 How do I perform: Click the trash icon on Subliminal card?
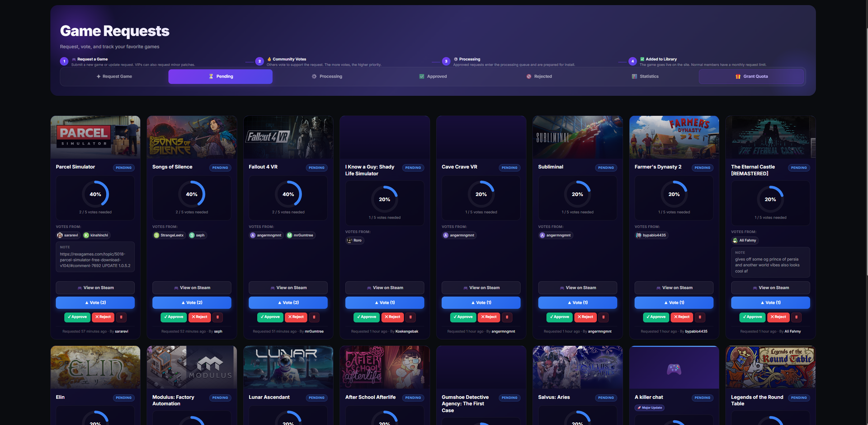coord(604,317)
